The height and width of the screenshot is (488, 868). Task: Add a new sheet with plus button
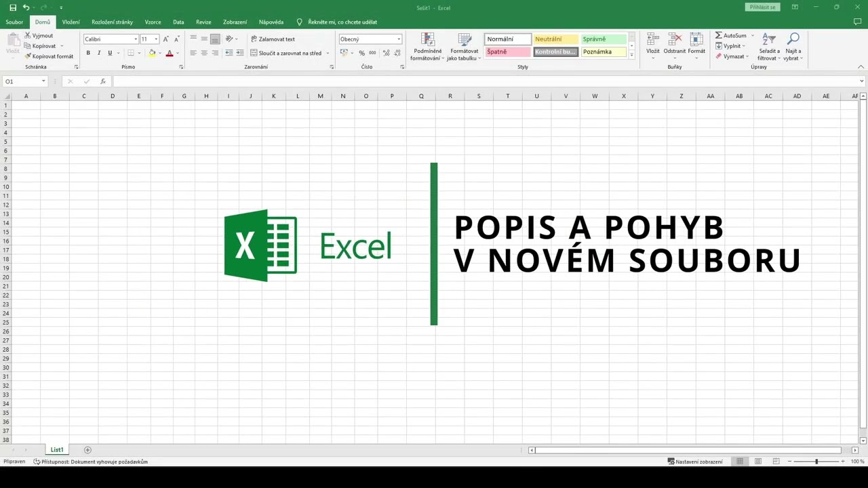click(87, 450)
